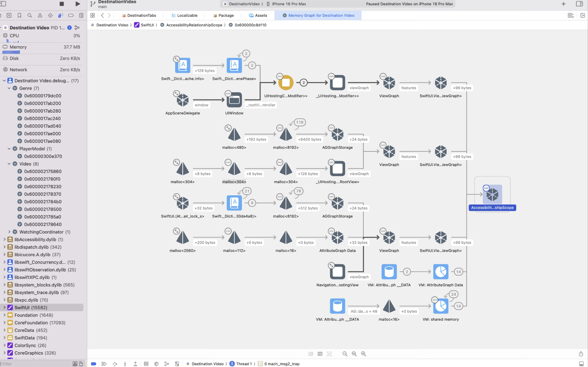Open the test navigator diamond icon
This screenshot has height=367, width=588.
click(x=50, y=16)
